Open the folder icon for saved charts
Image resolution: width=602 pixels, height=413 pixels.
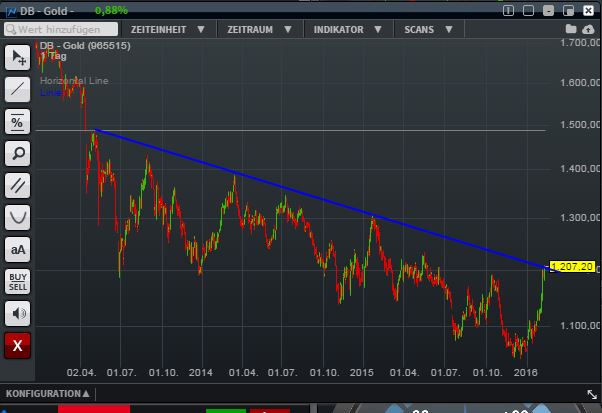571,29
